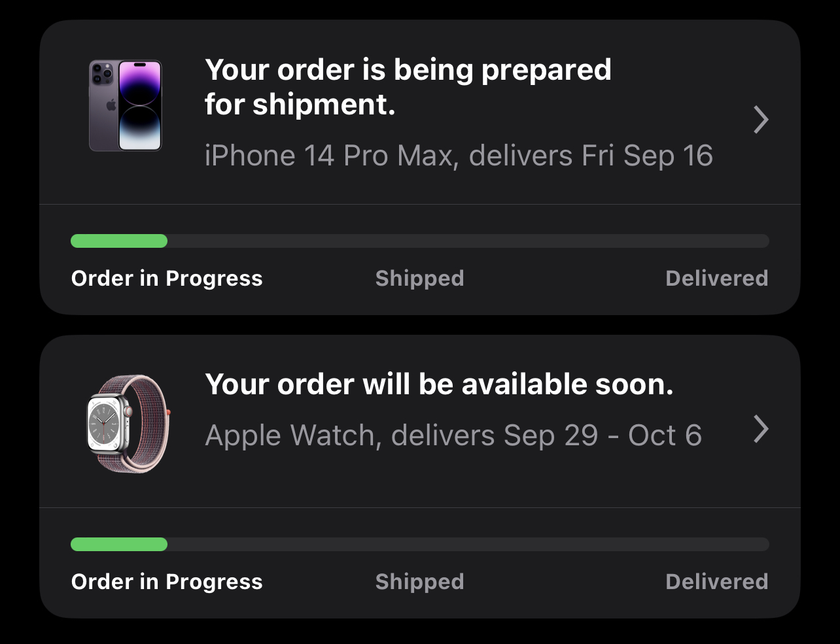Tap 'iPhone 14 Pro Max, delivers Fri Sep 16' text
Image resolution: width=840 pixels, height=644 pixels.
458,156
